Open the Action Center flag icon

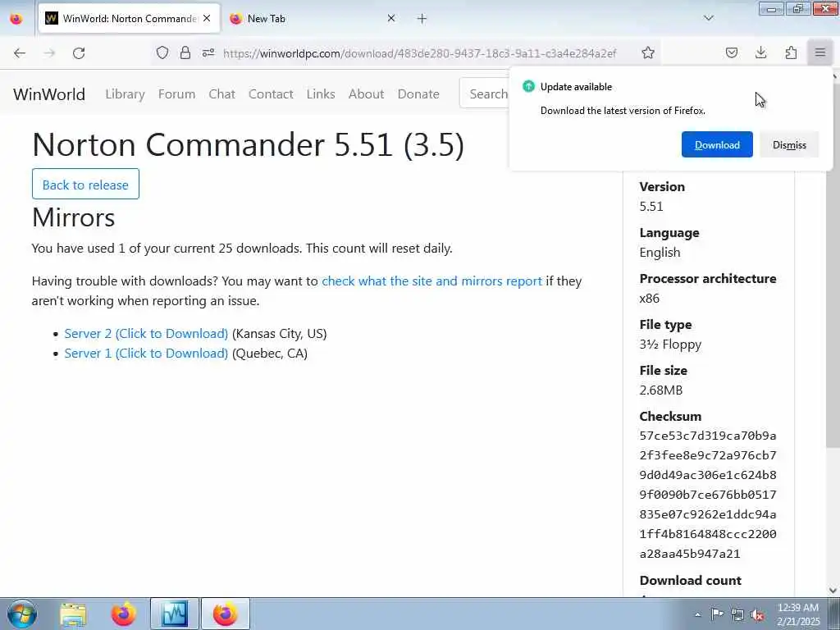[x=717, y=614]
